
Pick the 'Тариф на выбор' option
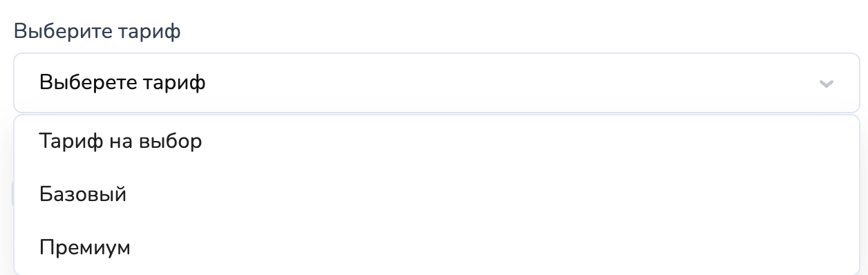(x=437, y=141)
